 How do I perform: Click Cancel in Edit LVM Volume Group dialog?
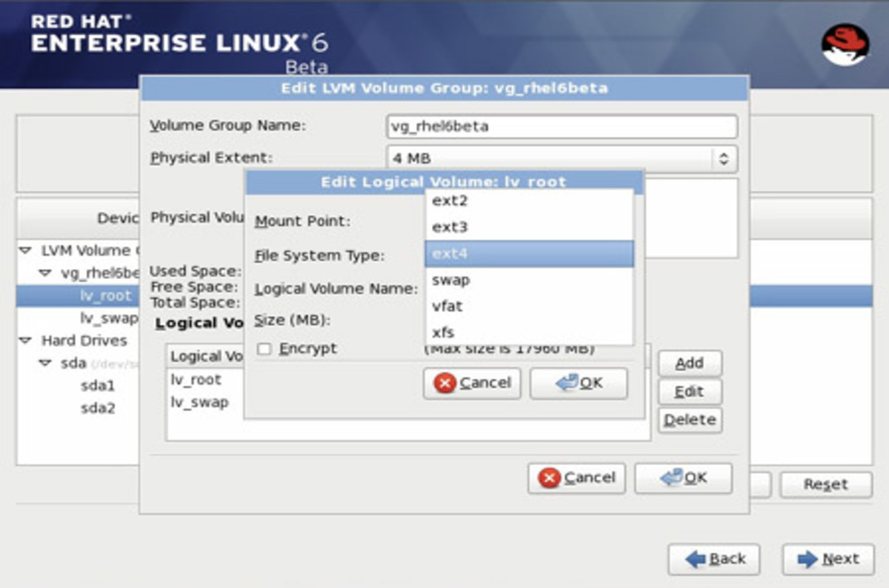click(576, 478)
